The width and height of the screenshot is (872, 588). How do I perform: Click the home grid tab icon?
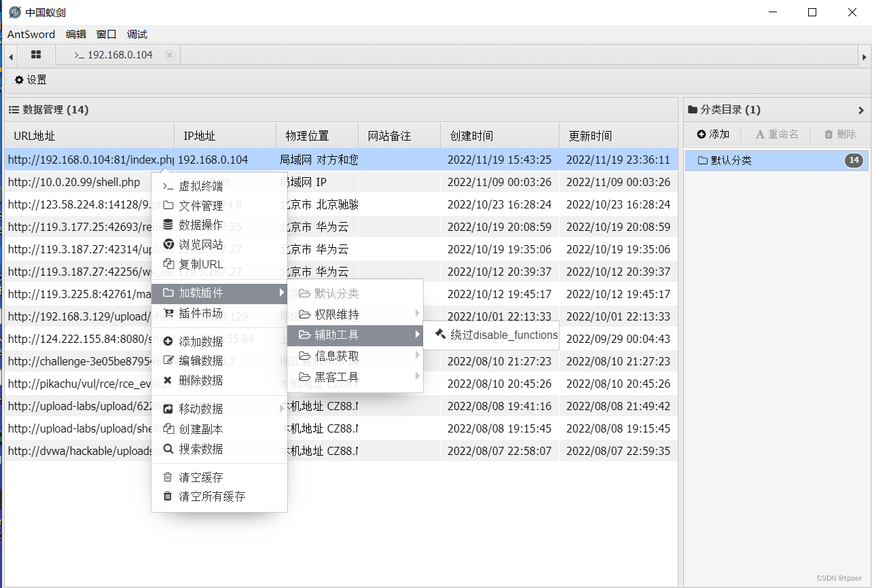pyautogui.click(x=36, y=54)
